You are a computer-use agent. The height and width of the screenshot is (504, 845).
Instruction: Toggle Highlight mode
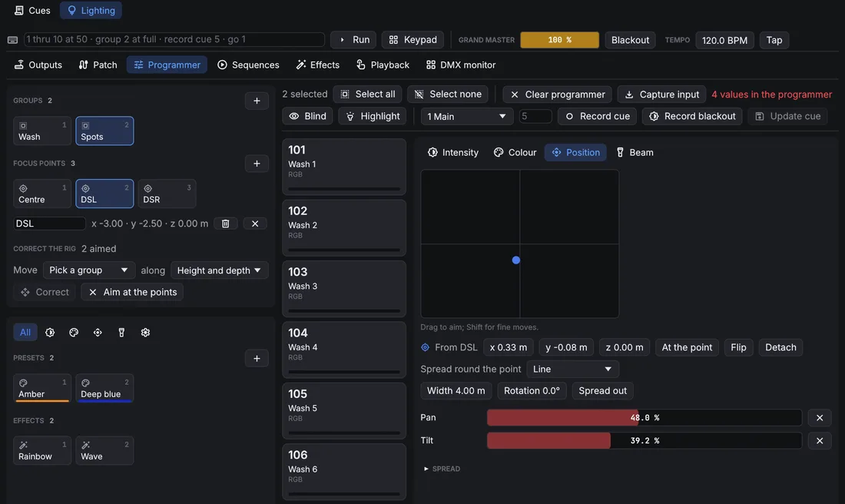(373, 117)
